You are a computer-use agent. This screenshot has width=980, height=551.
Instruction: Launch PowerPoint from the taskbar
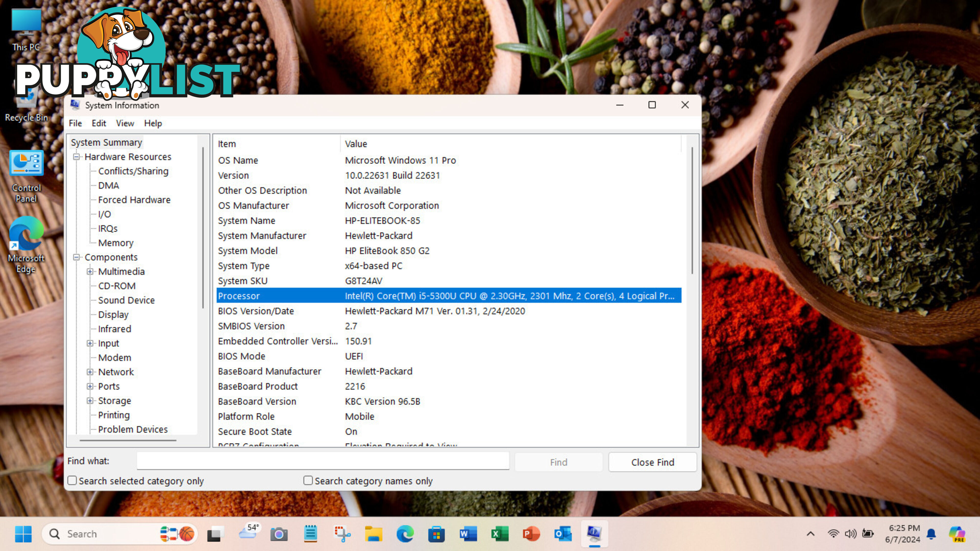531,534
